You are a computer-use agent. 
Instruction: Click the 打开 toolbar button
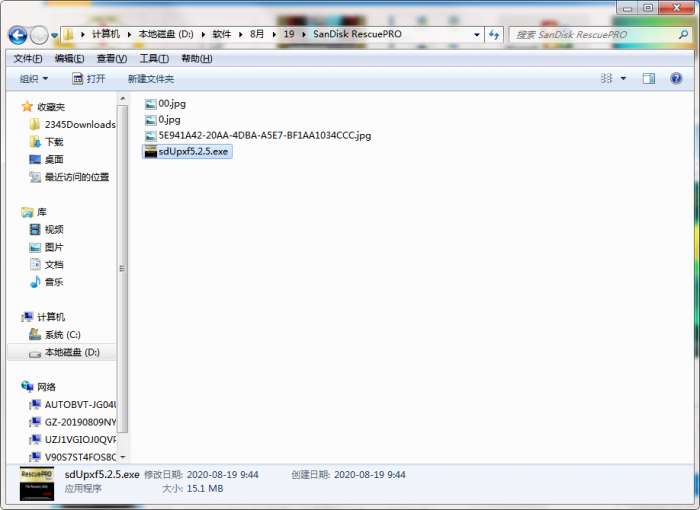[89, 79]
